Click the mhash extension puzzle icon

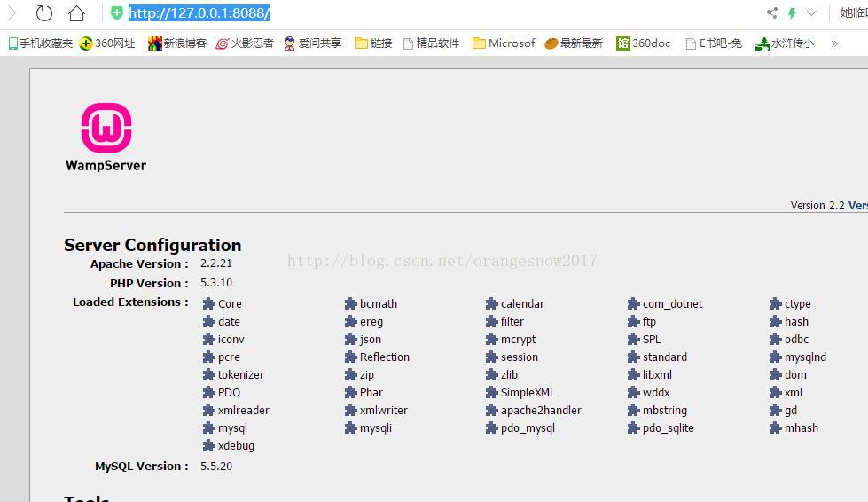(x=775, y=427)
